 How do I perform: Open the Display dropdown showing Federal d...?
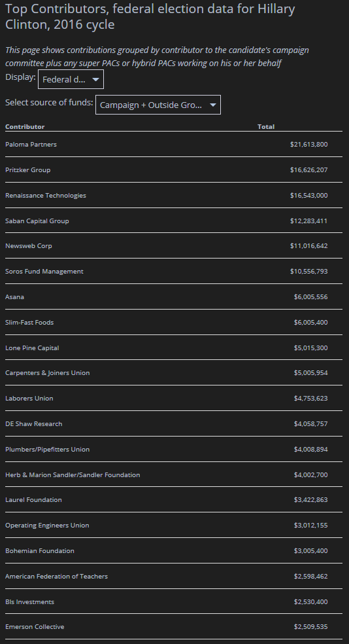(71, 79)
